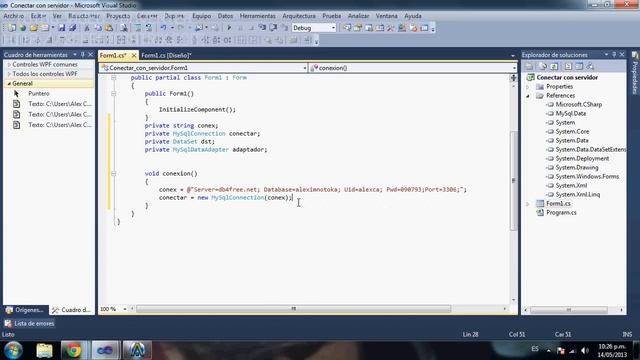Click the Open File folder toolbar icon

point(34,28)
